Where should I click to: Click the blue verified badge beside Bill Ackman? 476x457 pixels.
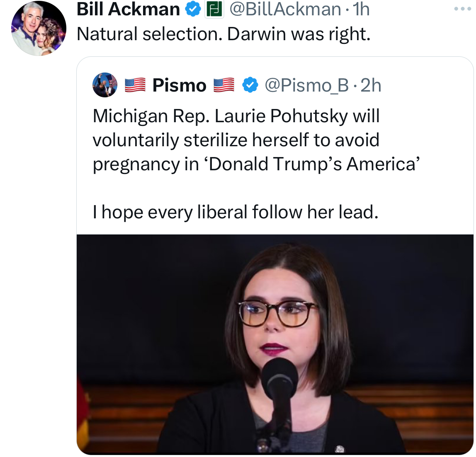point(193,9)
